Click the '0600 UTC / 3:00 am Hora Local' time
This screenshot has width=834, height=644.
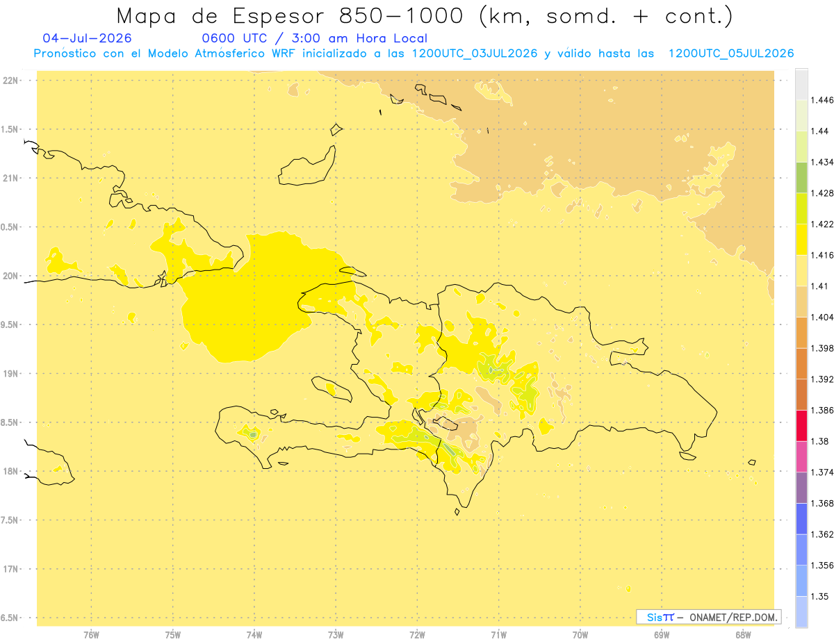[314, 38]
